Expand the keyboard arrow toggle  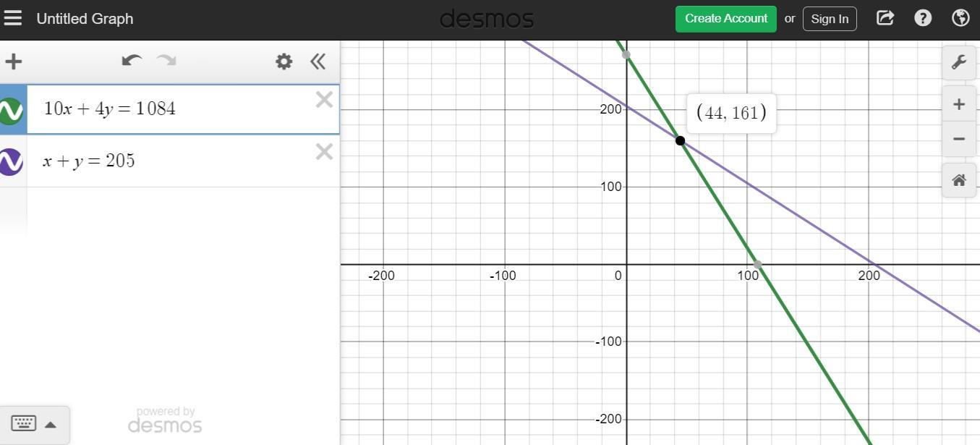[51, 425]
